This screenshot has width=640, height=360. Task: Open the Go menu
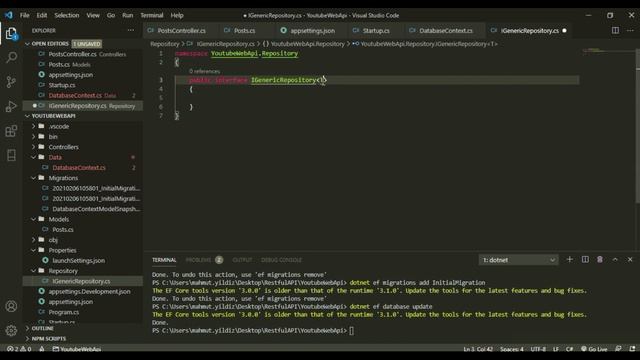[111, 15]
